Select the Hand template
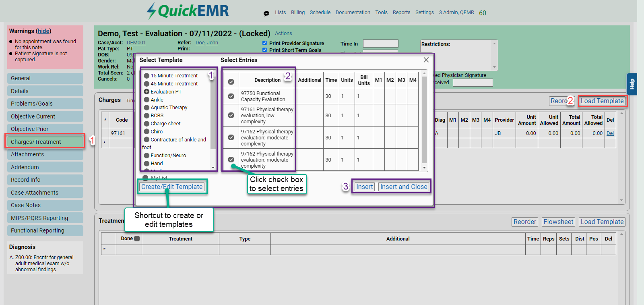Image resolution: width=644 pixels, height=305 pixels. 147,164
